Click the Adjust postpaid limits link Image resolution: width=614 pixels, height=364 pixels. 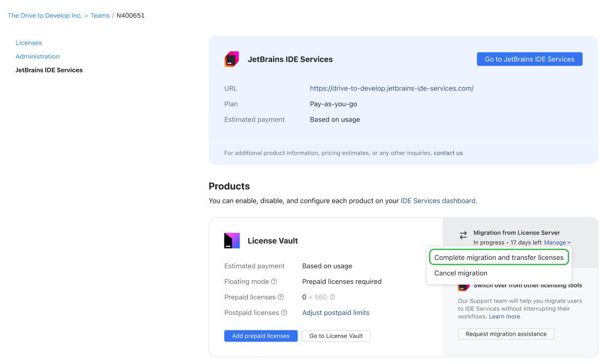pos(335,312)
